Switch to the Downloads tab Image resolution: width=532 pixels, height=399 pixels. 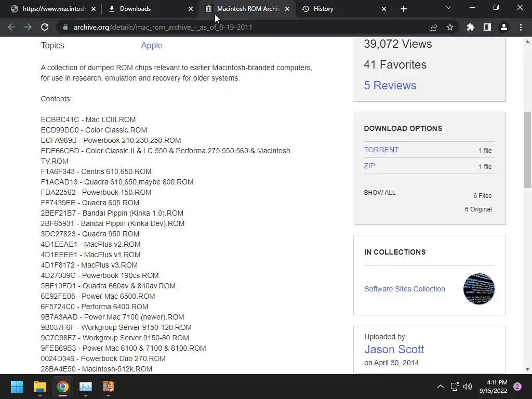pos(150,9)
